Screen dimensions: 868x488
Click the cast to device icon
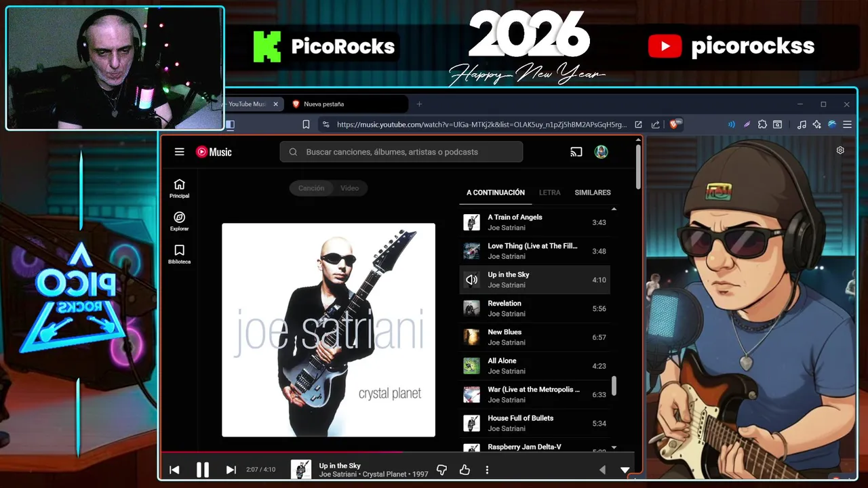tap(576, 152)
